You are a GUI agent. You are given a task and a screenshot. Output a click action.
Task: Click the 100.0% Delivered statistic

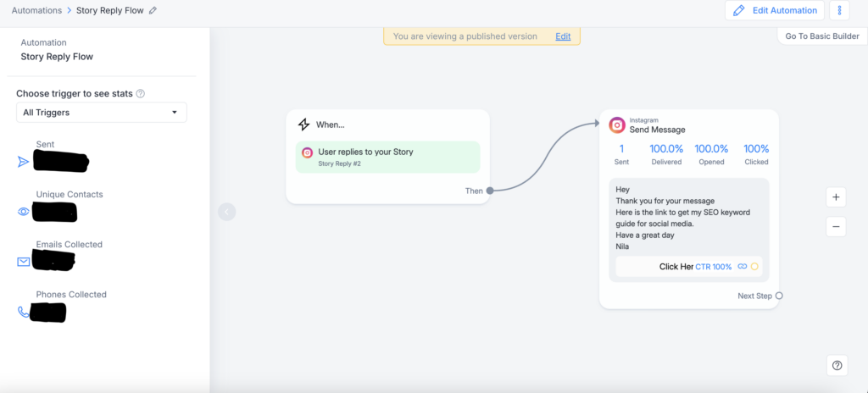pyautogui.click(x=666, y=154)
